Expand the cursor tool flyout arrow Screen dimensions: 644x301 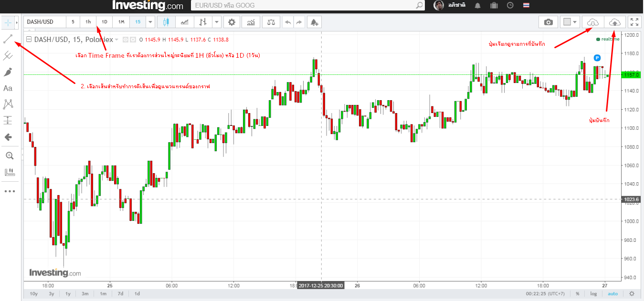click(x=18, y=22)
